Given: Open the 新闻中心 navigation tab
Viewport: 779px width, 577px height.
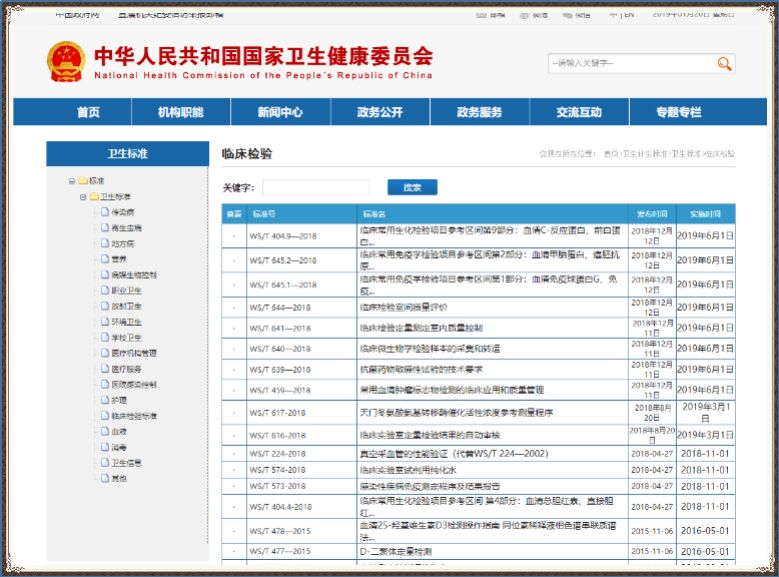Looking at the screenshot, I should pyautogui.click(x=279, y=112).
